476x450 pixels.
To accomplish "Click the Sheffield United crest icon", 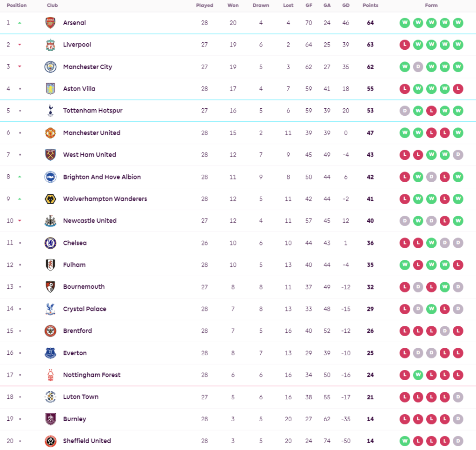I will [50, 441].
